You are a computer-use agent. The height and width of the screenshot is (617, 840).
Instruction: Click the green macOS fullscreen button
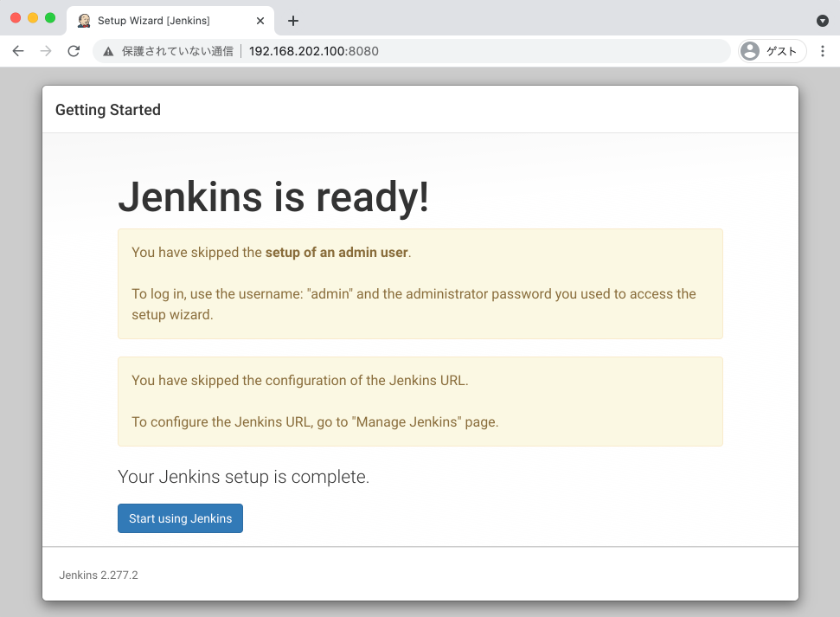pyautogui.click(x=50, y=17)
